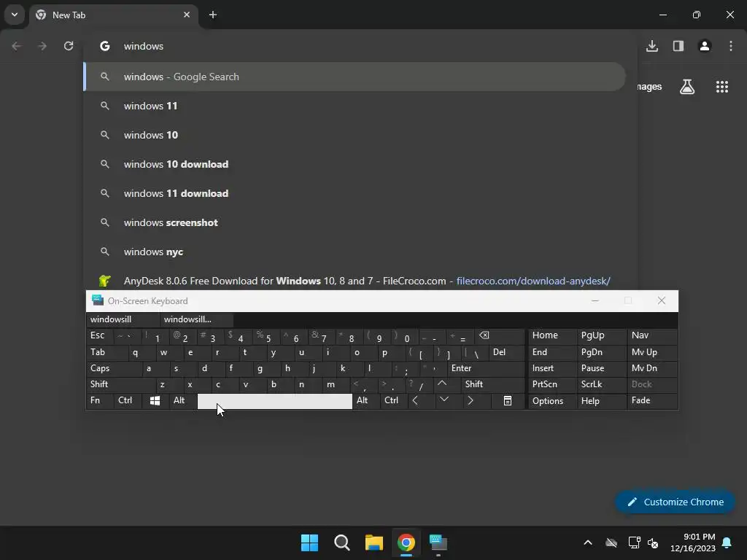Click the on-screen Esc key

point(99,335)
